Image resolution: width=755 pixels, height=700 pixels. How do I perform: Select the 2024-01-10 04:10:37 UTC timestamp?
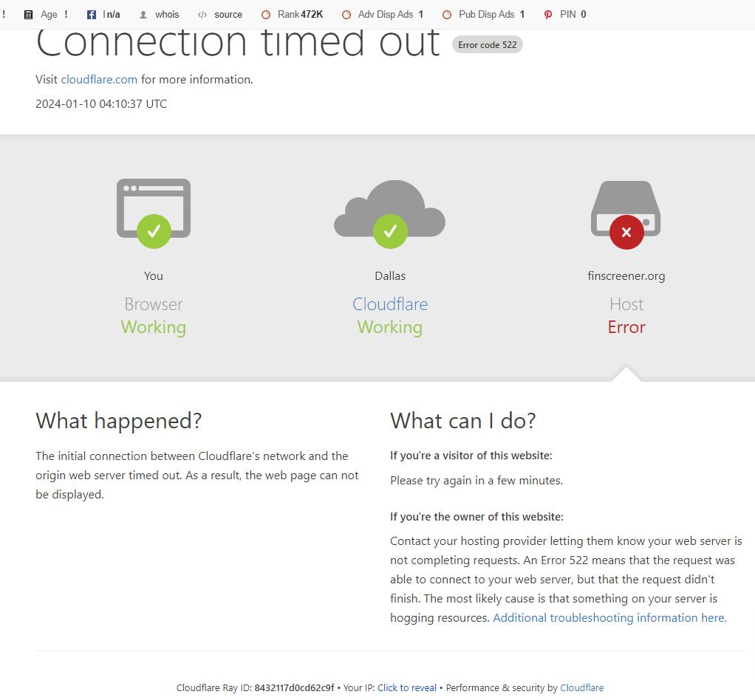click(x=101, y=104)
